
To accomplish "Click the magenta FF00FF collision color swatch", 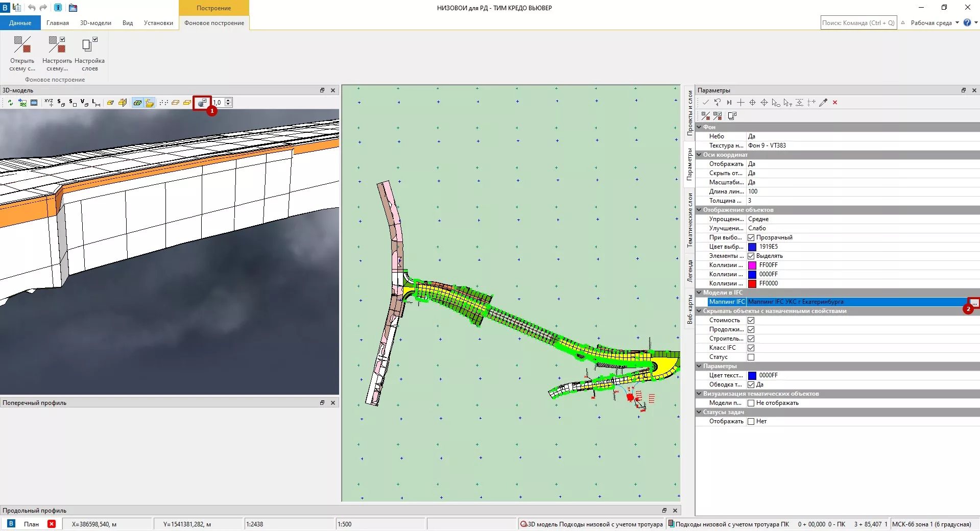I will tap(752, 265).
